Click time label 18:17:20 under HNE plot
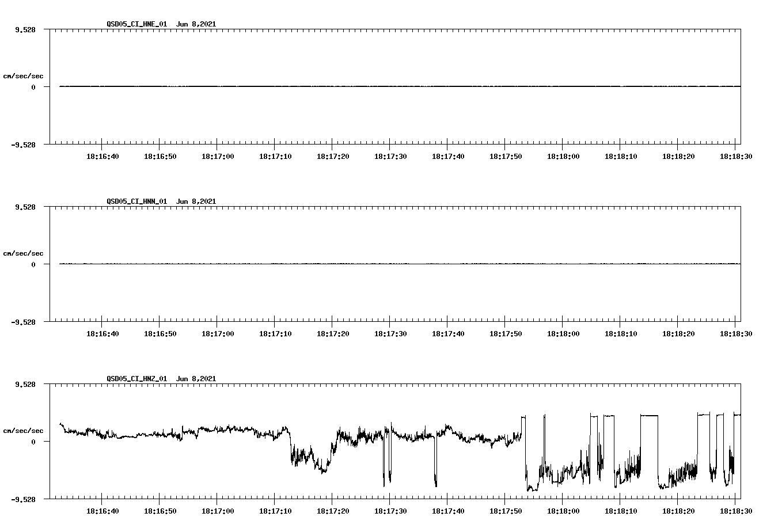The width and height of the screenshot is (782, 532). 333,157
